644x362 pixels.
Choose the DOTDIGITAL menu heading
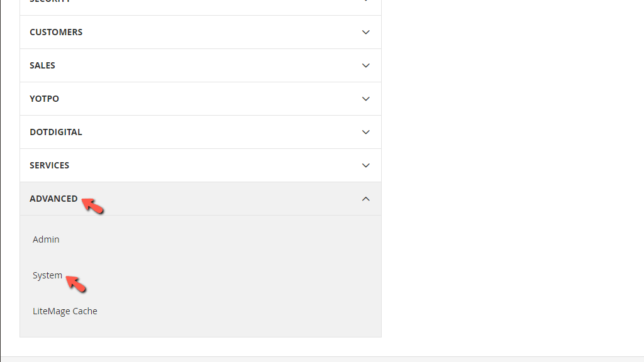[x=56, y=132]
